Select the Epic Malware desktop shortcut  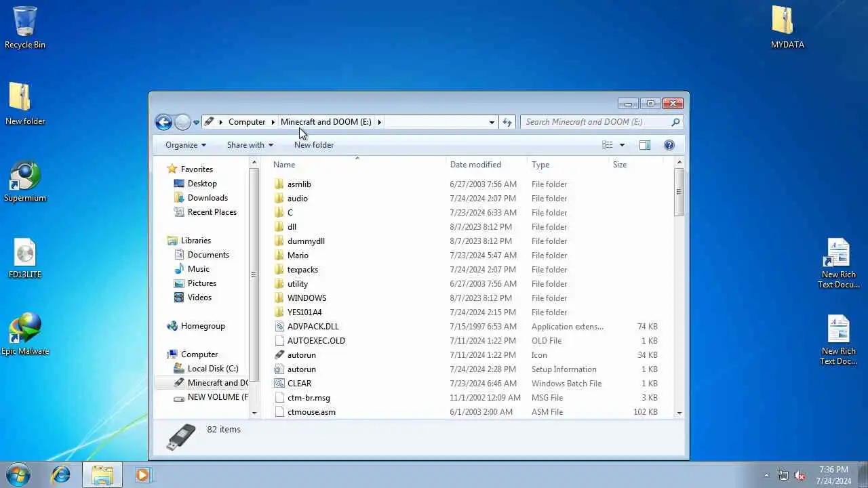(x=25, y=334)
